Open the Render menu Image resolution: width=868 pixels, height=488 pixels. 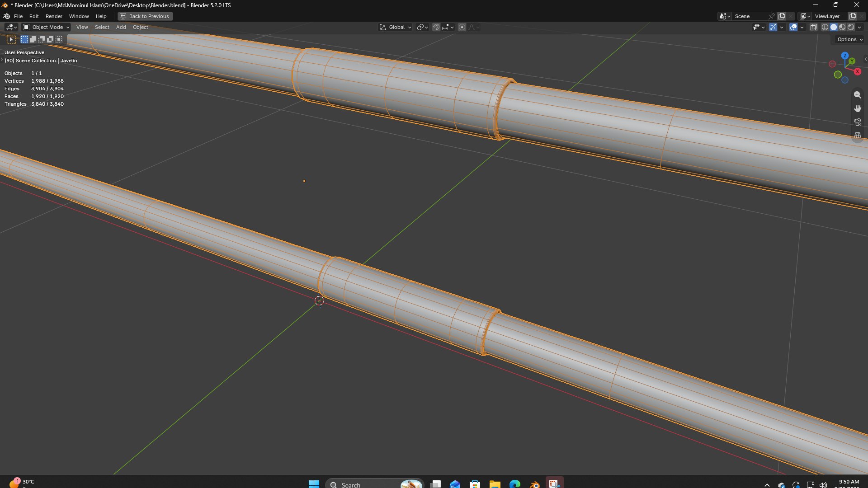click(54, 16)
